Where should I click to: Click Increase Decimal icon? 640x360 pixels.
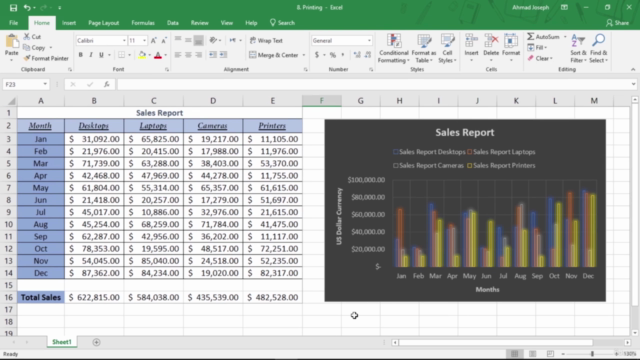[x=357, y=55]
